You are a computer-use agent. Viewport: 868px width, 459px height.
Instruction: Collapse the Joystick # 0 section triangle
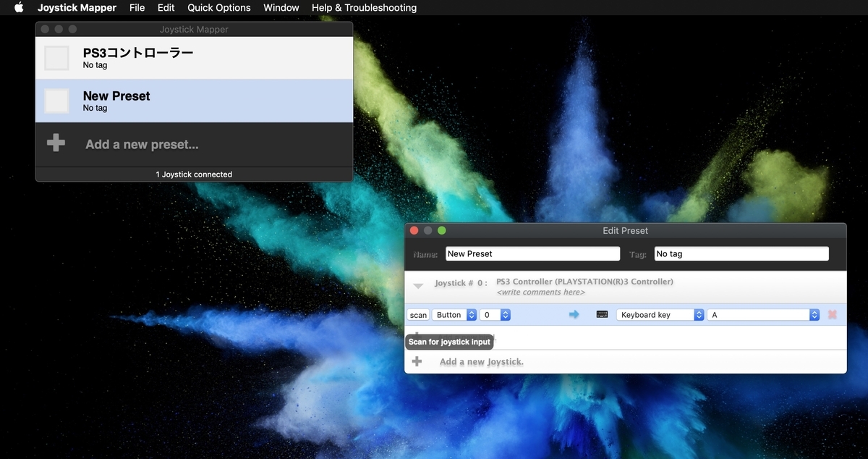coord(418,286)
